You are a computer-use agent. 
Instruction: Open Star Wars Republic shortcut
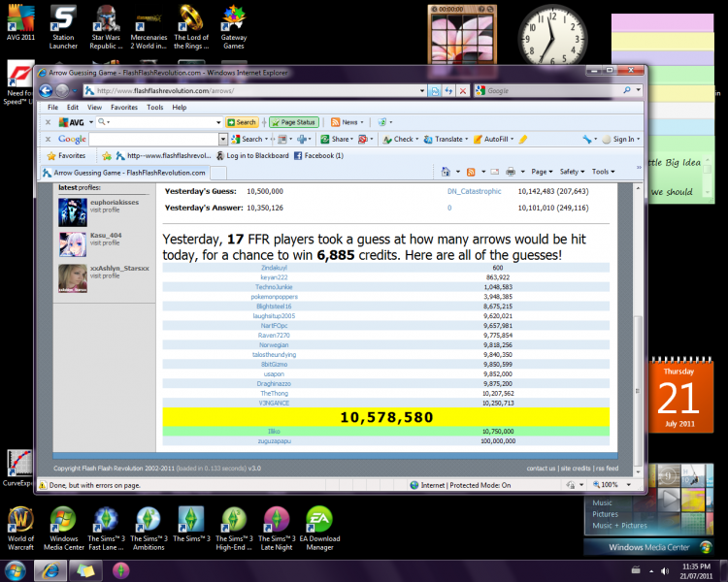[x=106, y=27]
